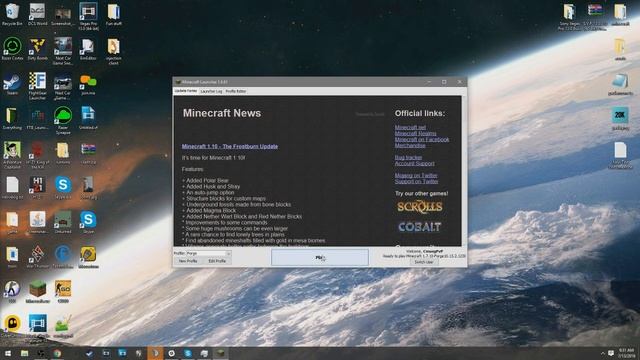Select the Minecraft grass block desktop icon
The image size is (640, 360).
[x=38, y=292]
